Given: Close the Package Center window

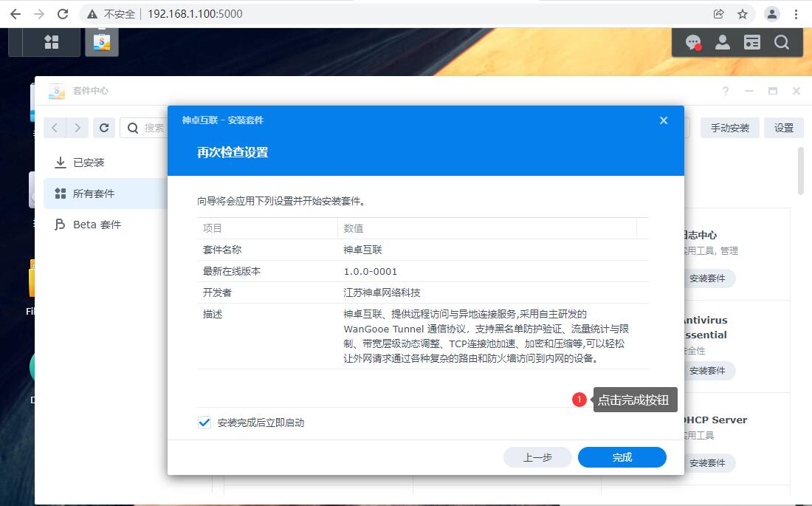Looking at the screenshot, I should click(x=796, y=92).
